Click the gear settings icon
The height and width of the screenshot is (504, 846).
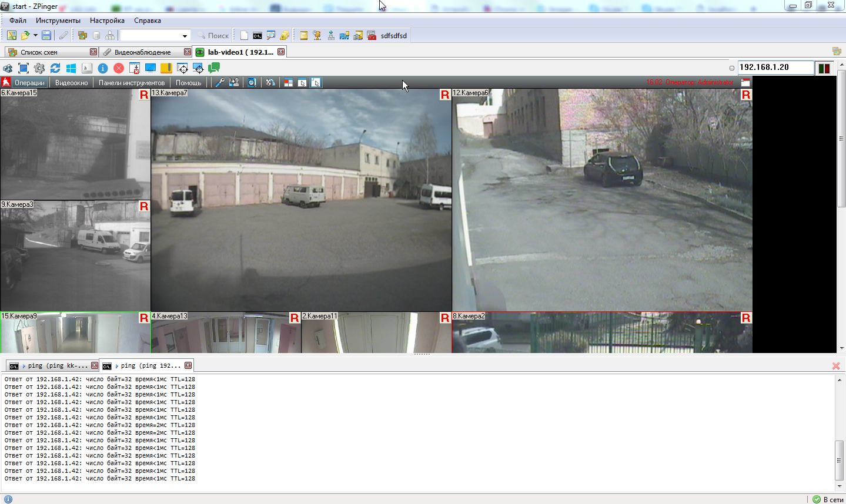point(39,68)
